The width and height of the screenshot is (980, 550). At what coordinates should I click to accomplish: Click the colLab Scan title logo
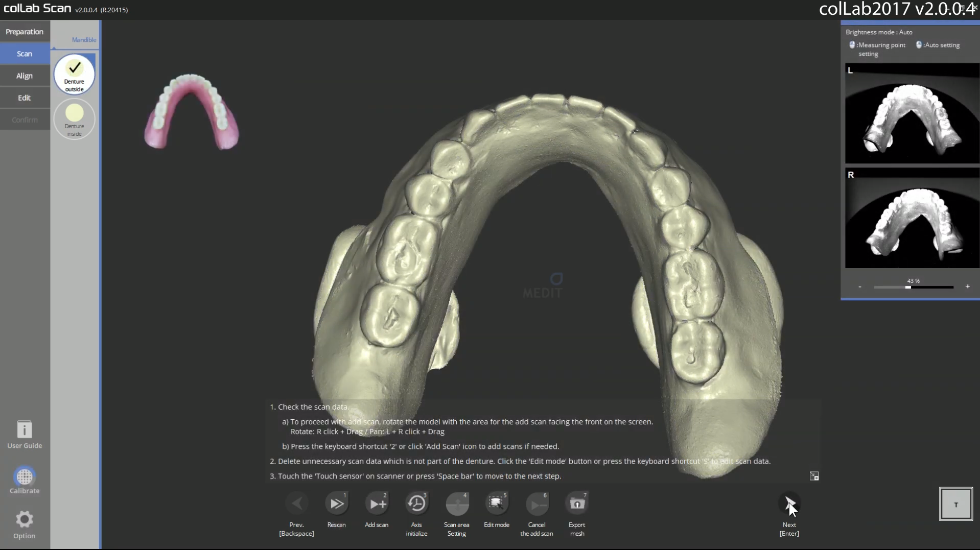37,8
